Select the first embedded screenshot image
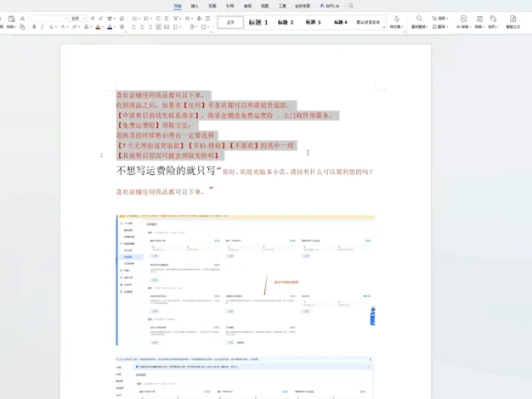The width and height of the screenshot is (532, 399). pyautogui.click(x=246, y=280)
